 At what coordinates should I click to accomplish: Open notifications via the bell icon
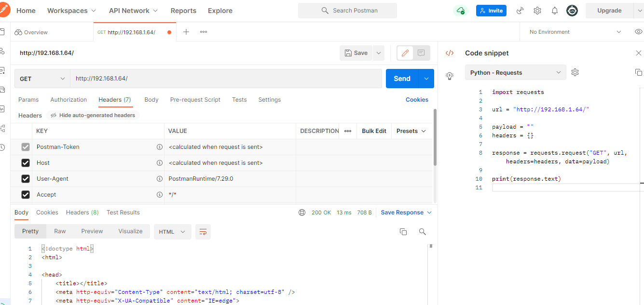554,10
